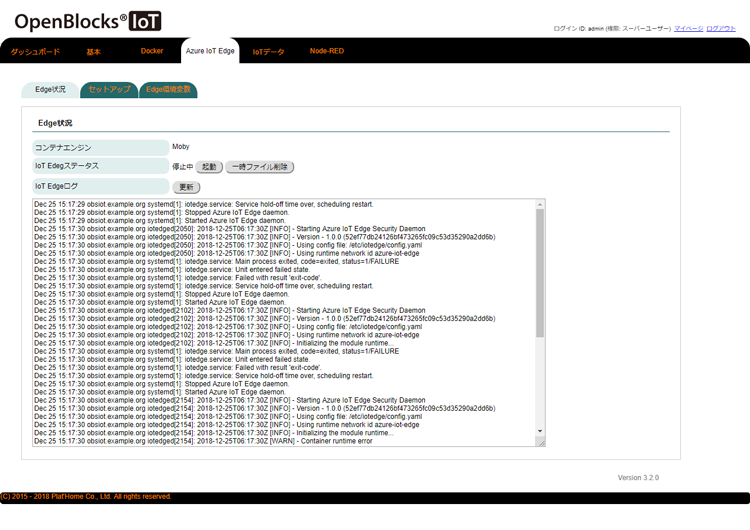
Task: Click the 起動 button
Action: coord(209,167)
